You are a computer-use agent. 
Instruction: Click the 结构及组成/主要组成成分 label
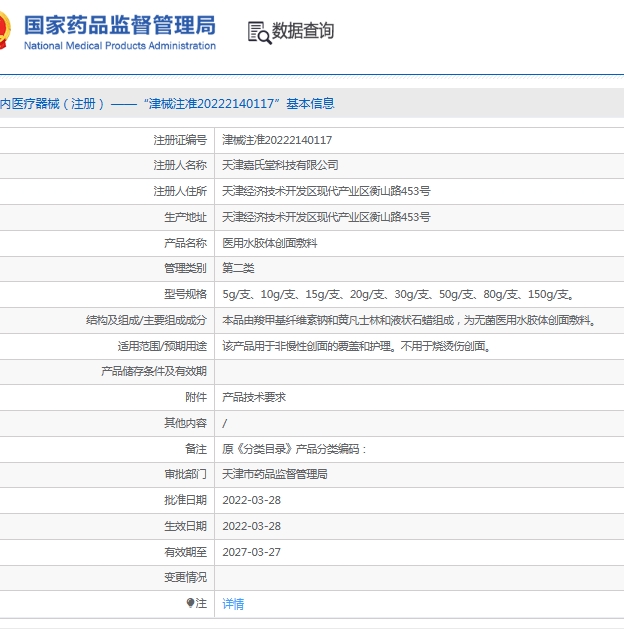click(x=146, y=320)
